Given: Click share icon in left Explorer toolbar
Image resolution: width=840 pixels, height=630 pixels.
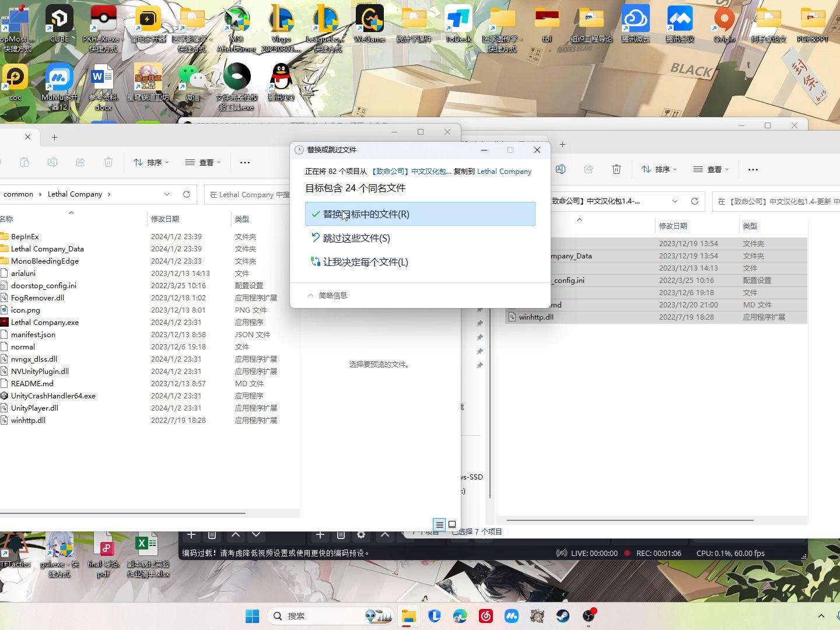Looking at the screenshot, I should pos(80,162).
